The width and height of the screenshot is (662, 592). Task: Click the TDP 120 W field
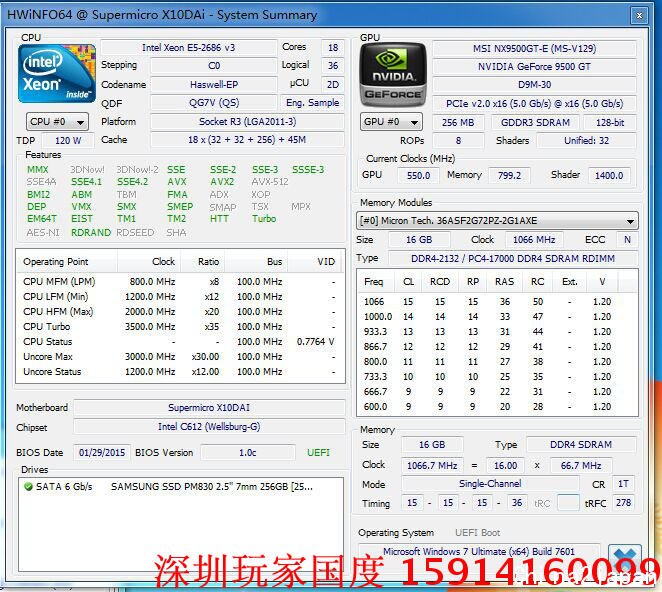click(x=68, y=141)
